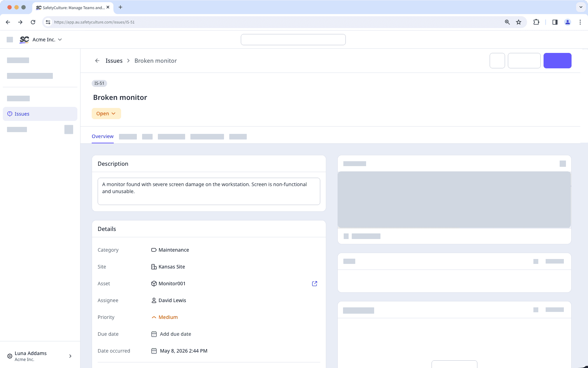Screen dimensions: 588x368
Task: Open the browser extensions puzzle icon
Action: coord(536,22)
